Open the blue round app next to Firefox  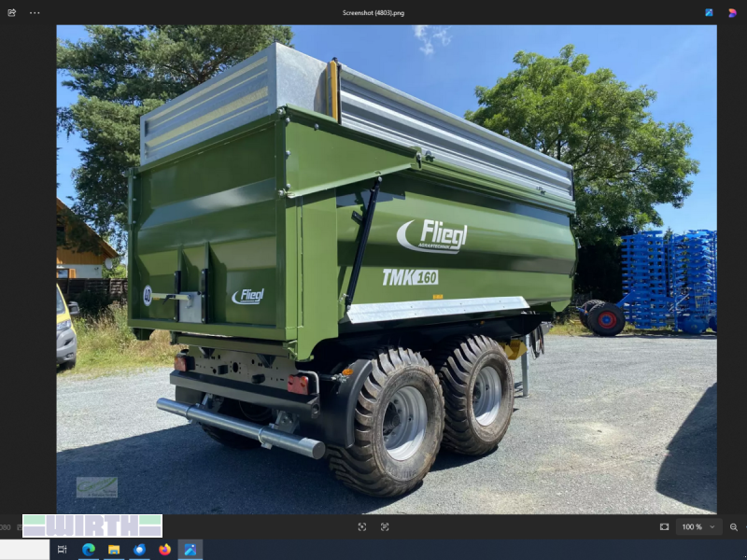point(139,550)
